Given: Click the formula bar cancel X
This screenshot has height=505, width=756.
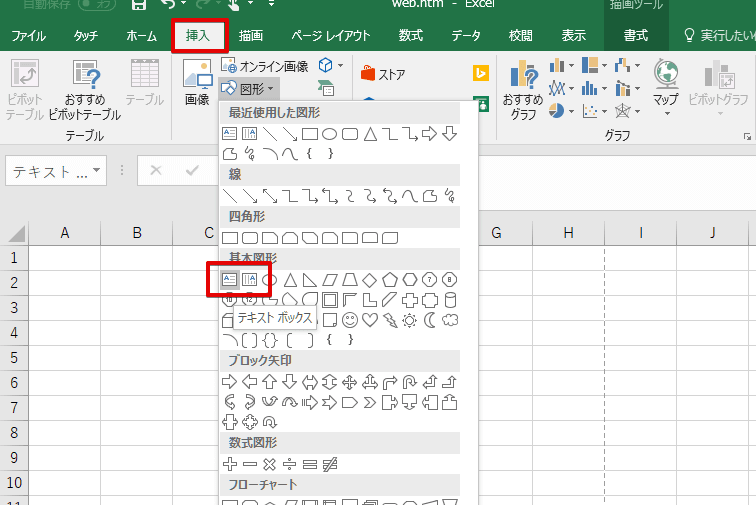Looking at the screenshot, I should tap(156, 170).
